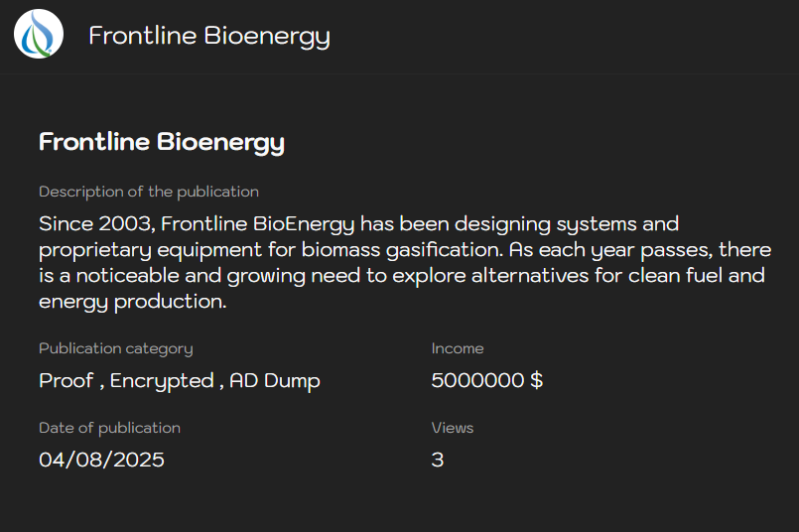This screenshot has height=532, width=799.
Task: Click the dollar sign after the income
Action: click(x=537, y=380)
